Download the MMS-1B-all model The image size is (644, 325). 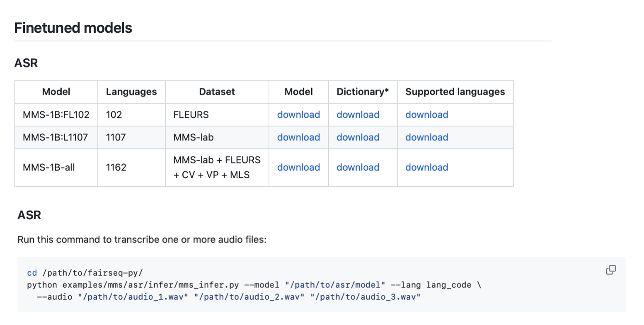[298, 167]
